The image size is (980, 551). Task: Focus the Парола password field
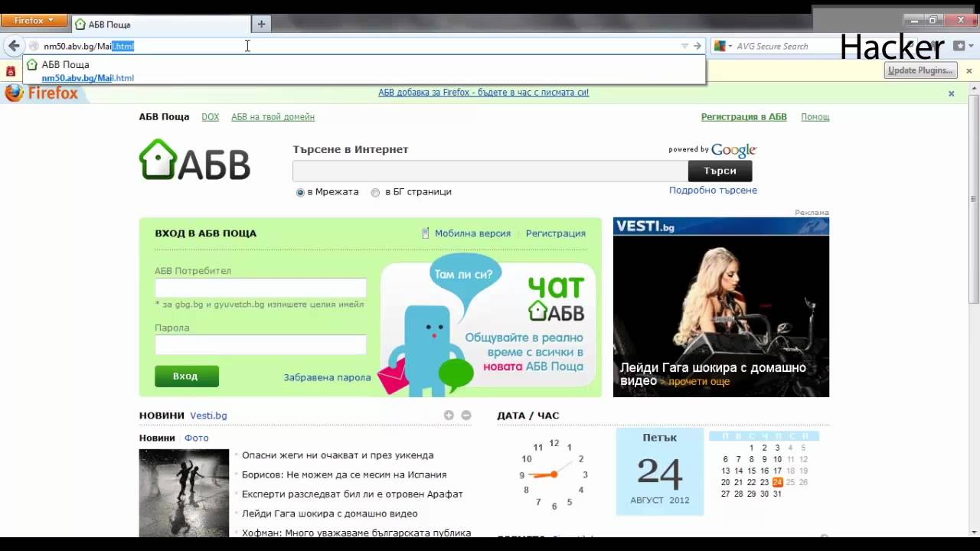click(x=260, y=345)
